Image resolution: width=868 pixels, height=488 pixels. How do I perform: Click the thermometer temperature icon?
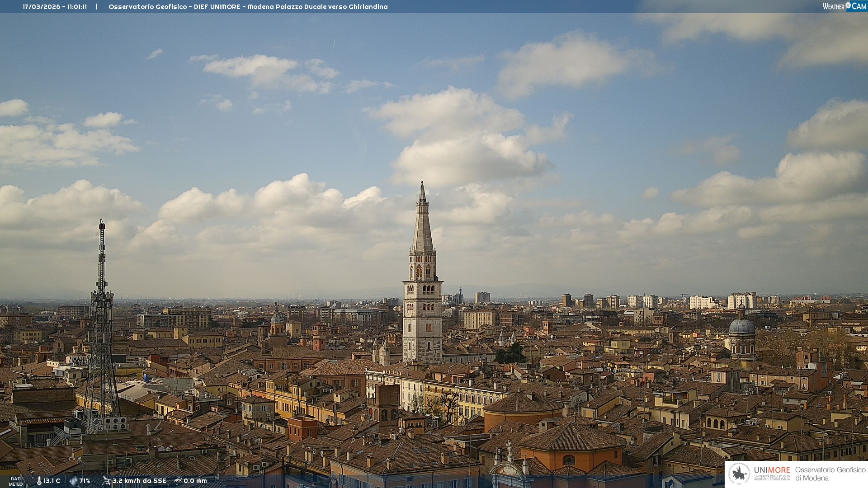click(x=39, y=481)
